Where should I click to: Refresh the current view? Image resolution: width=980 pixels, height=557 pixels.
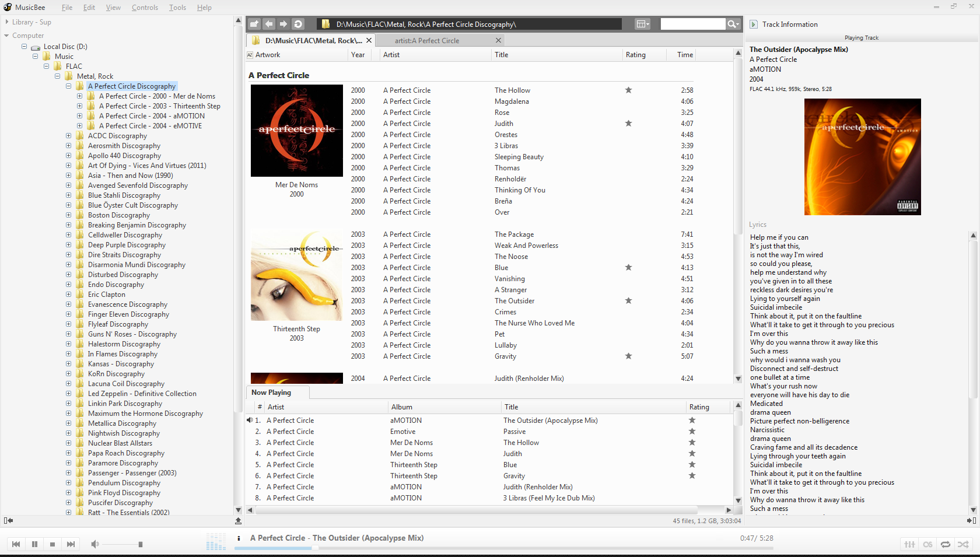(298, 24)
